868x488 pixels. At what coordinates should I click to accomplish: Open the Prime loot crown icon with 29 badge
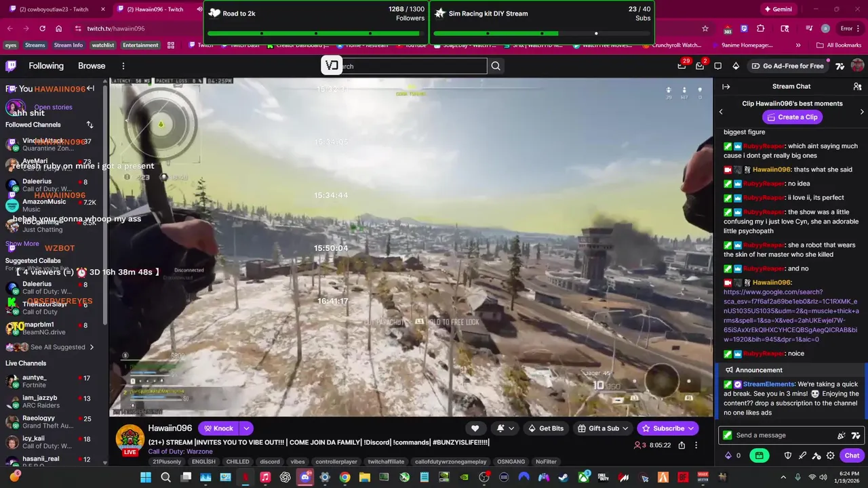pos(682,66)
